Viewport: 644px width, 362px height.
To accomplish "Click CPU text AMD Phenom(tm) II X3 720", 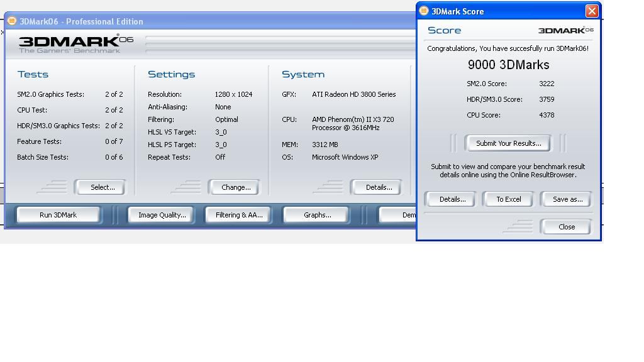I will tap(353, 119).
